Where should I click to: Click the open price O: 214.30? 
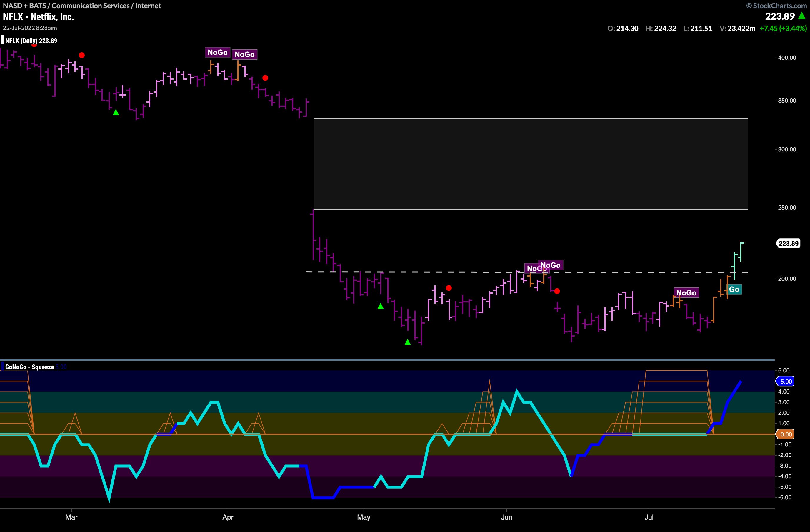pyautogui.click(x=623, y=28)
